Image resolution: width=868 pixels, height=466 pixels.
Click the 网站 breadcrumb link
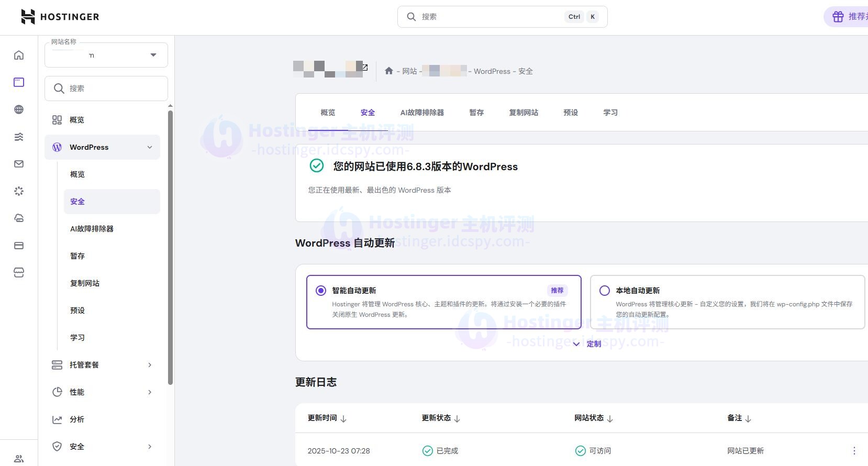[x=409, y=71]
